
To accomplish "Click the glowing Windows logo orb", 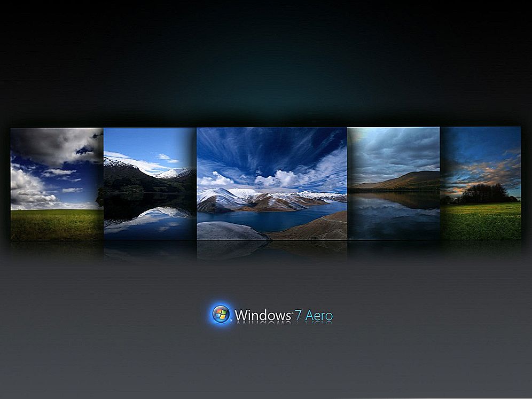I will pyautogui.click(x=221, y=314).
